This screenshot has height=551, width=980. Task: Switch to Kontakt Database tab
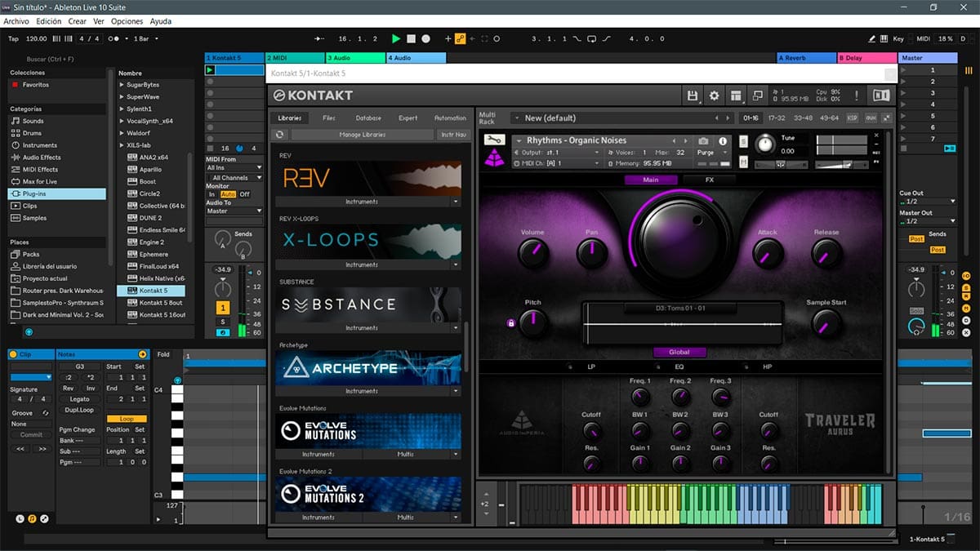point(368,118)
